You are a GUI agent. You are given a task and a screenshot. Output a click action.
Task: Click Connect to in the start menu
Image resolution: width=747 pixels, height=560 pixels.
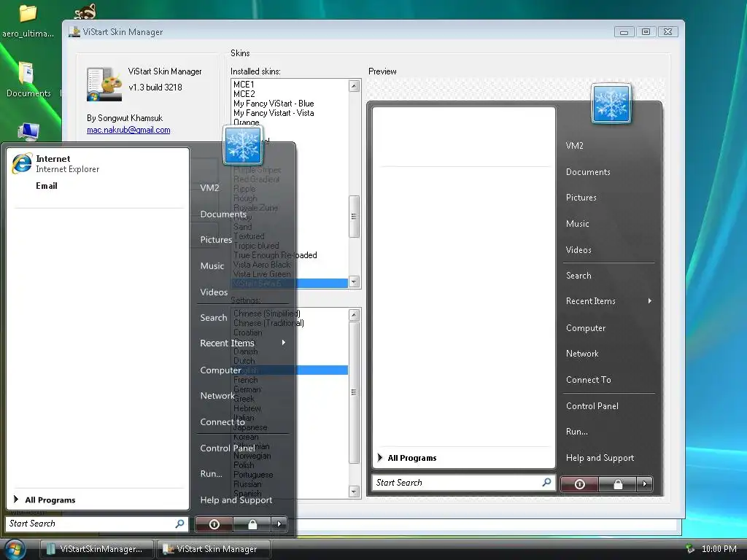pos(222,422)
